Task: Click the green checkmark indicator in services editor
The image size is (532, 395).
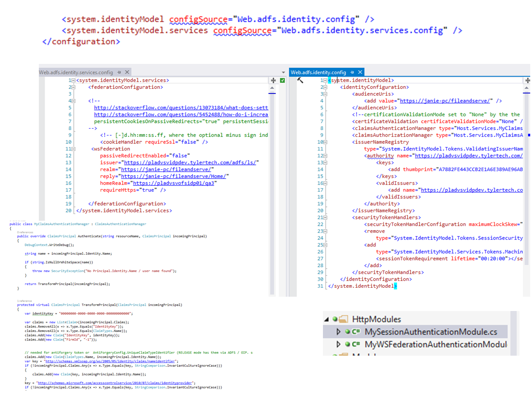Action: click(x=282, y=80)
